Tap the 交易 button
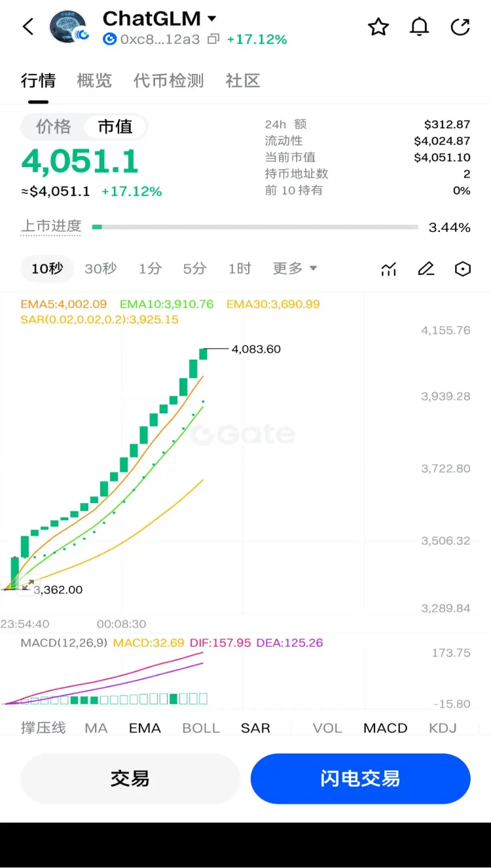Viewport: 491px width, 868px height. (130, 778)
